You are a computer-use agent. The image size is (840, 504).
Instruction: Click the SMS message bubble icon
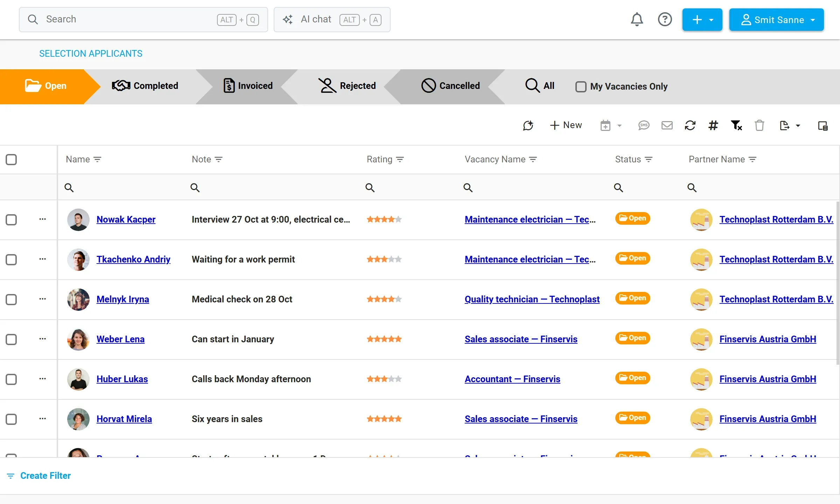[x=644, y=125]
